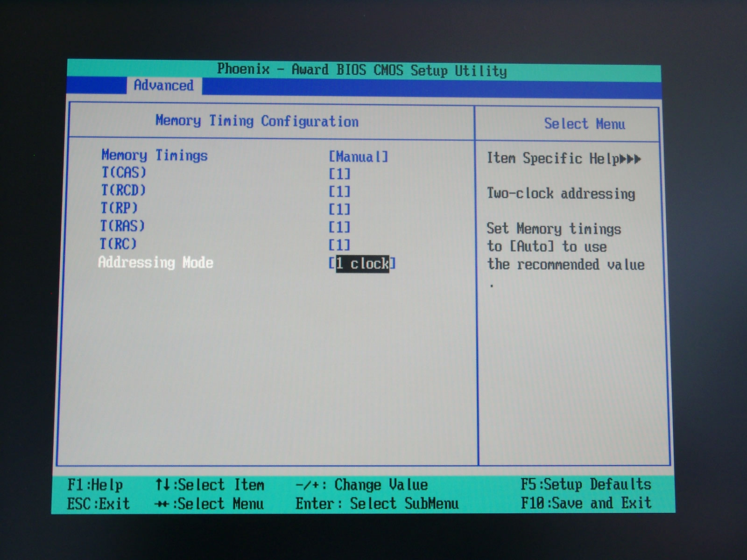The width and height of the screenshot is (747, 560).
Task: Select the T(RCD) setting label
Action: click(123, 190)
